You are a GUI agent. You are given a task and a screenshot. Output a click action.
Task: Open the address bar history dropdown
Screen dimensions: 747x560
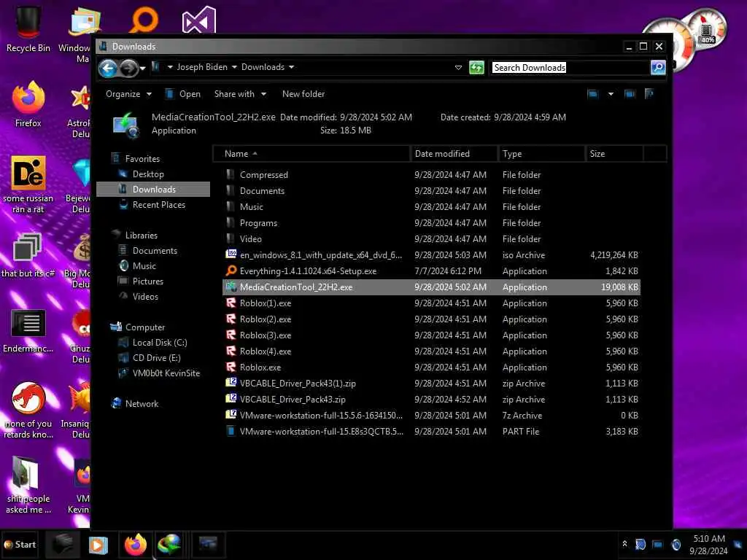tap(458, 68)
